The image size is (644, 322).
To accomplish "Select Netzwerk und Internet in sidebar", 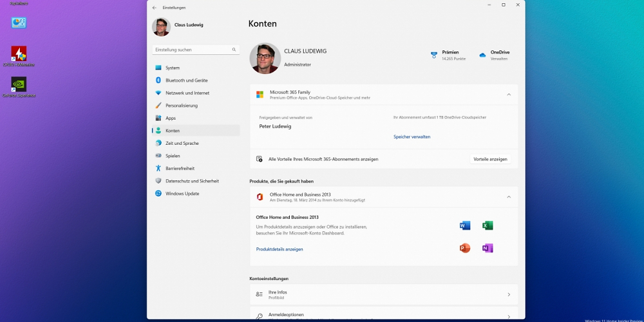I will [196, 93].
